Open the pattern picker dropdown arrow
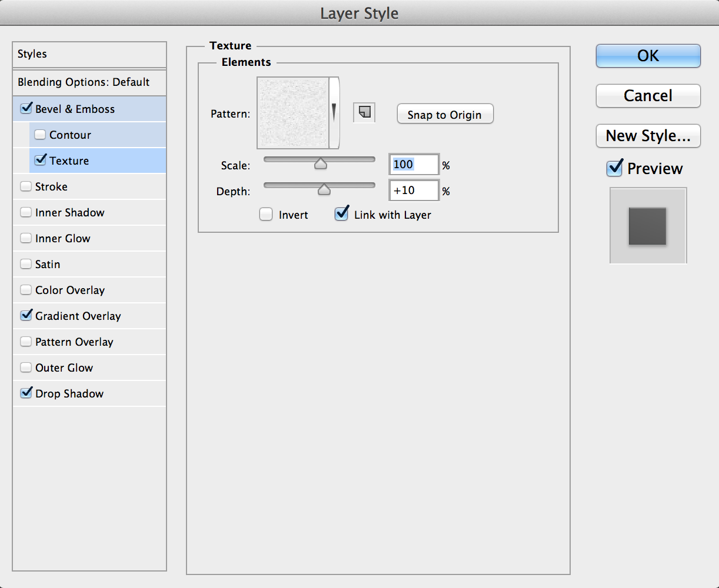This screenshot has height=588, width=719. coord(334,112)
